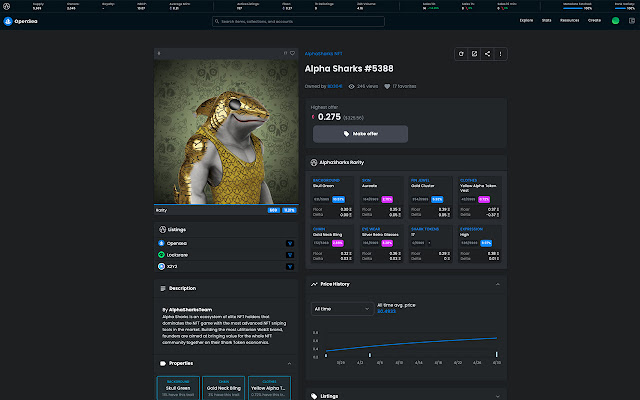This screenshot has width=640, height=400.
Task: Open the external link icon button
Action: 474,54
